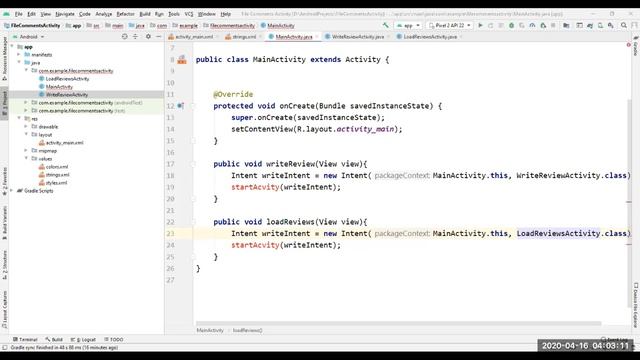Click the Collapse All icon in Project panel
This screenshot has height=360, width=640.
click(135, 37)
